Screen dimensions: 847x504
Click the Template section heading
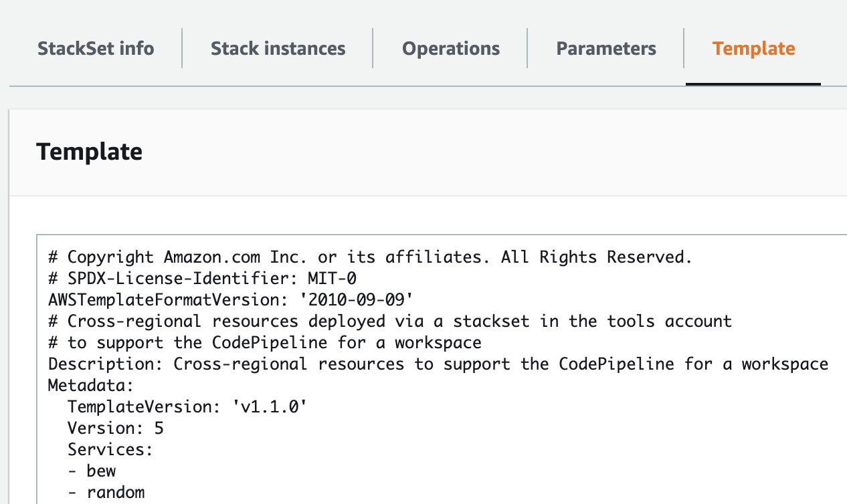89,152
